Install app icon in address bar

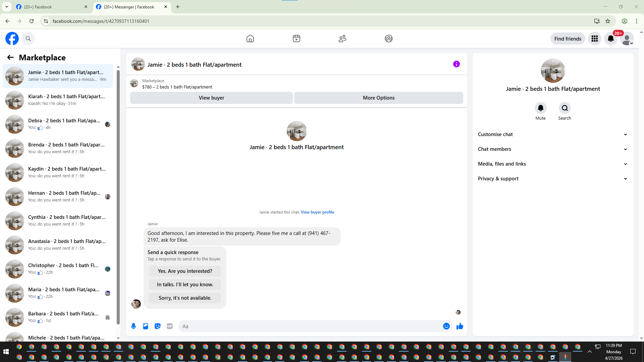pyautogui.click(x=597, y=21)
